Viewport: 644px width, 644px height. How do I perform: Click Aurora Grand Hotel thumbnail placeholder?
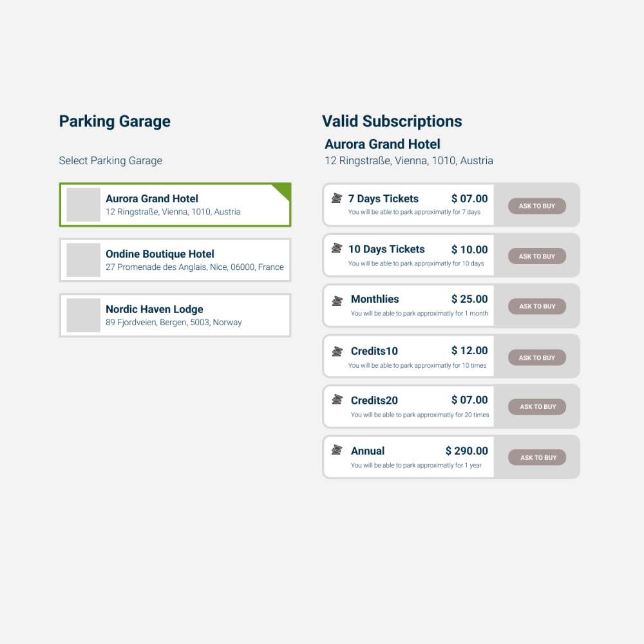coord(84,205)
